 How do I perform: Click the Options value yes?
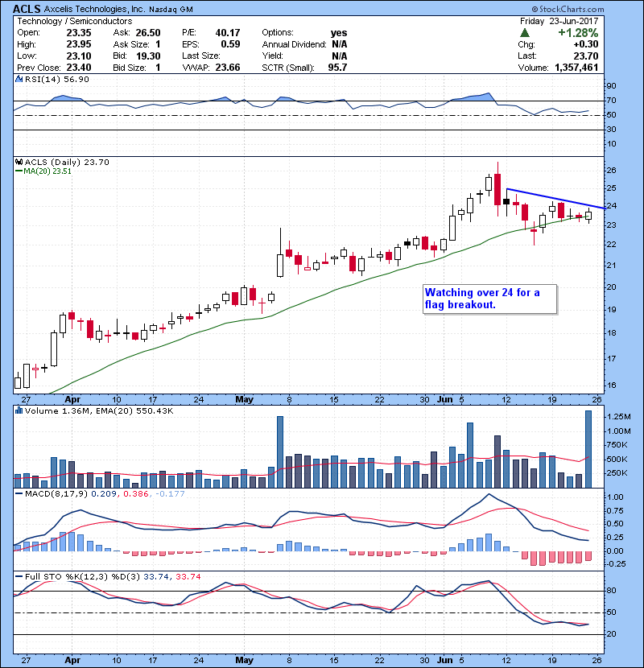click(339, 33)
